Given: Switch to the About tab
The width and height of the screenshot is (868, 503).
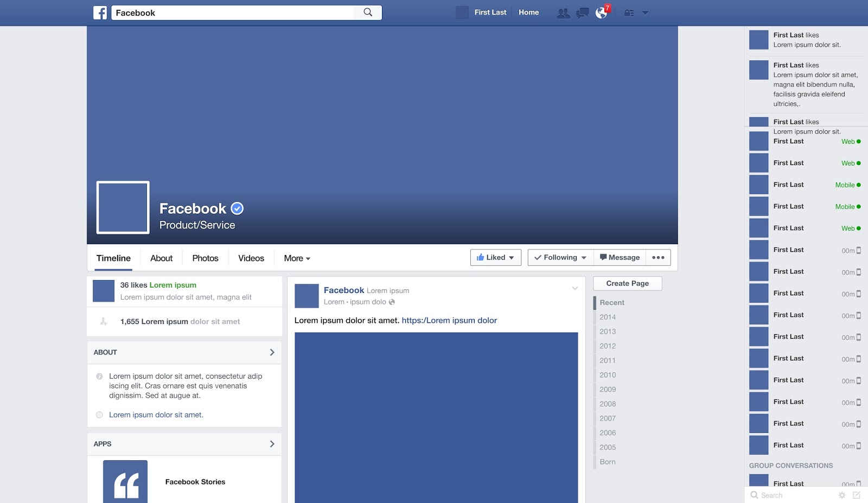Looking at the screenshot, I should [x=161, y=258].
